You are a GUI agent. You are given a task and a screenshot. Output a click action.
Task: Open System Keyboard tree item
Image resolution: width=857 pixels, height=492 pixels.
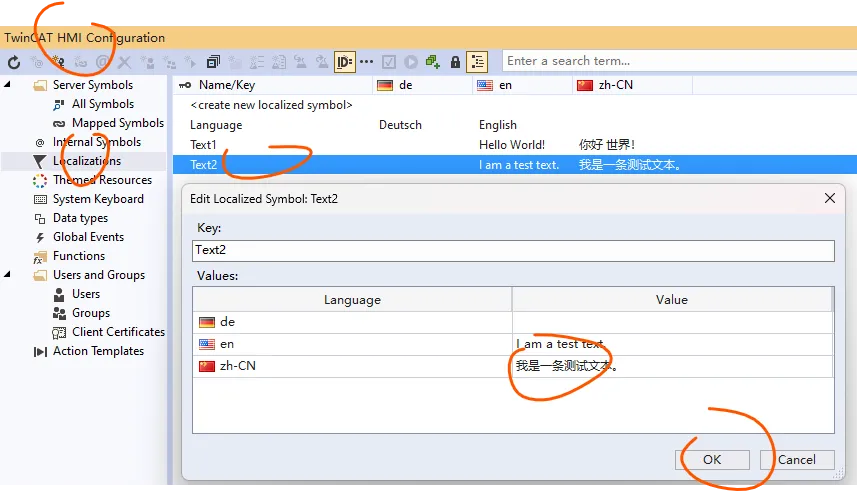point(98,199)
